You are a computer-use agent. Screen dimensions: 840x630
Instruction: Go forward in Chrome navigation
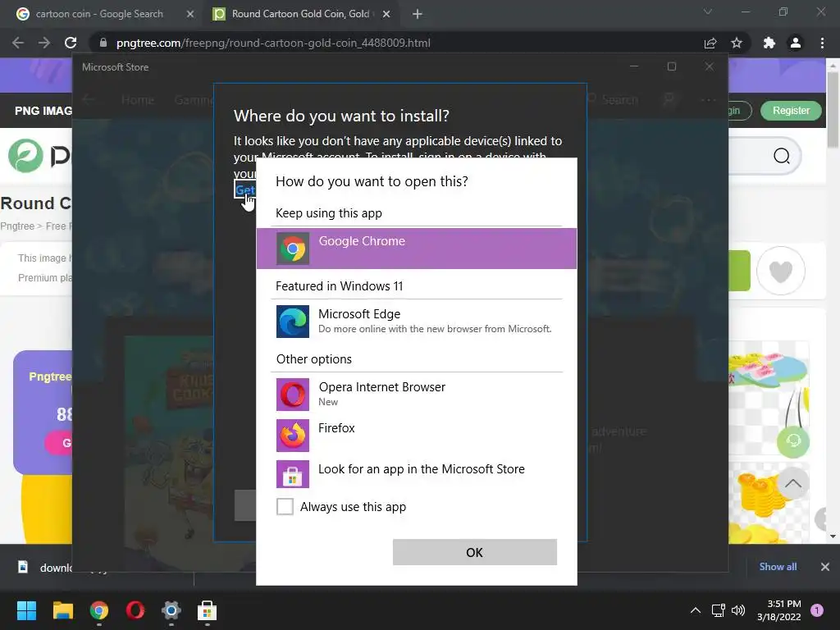pyautogui.click(x=44, y=43)
